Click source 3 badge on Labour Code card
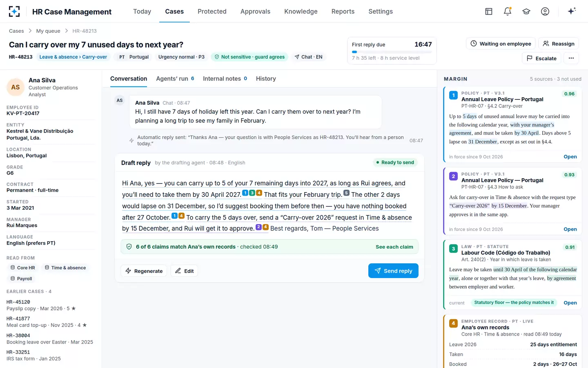 (453, 249)
